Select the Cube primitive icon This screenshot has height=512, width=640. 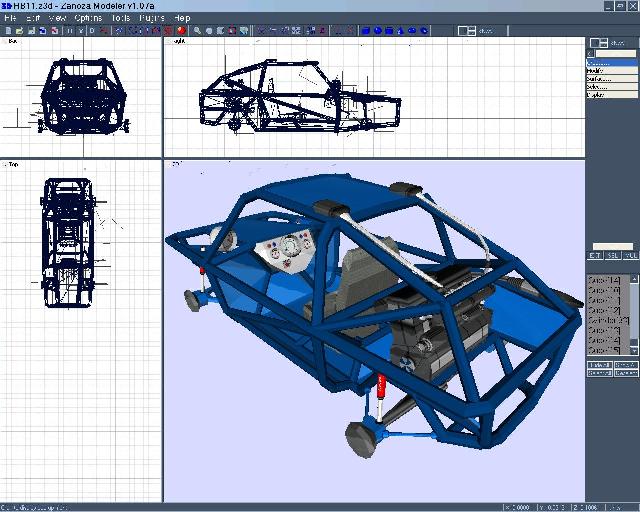pyautogui.click(x=366, y=30)
